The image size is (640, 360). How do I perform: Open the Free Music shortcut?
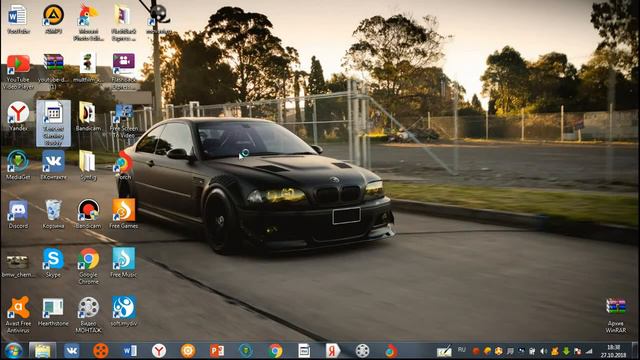point(124,262)
